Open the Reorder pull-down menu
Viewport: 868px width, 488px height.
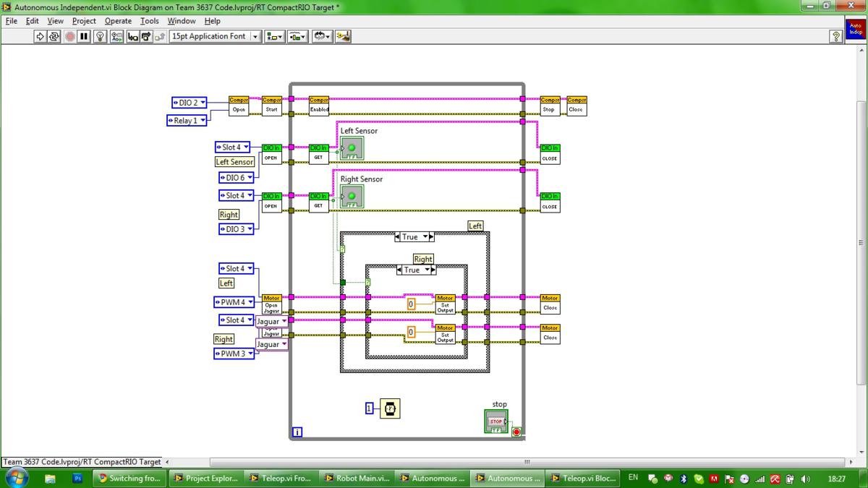click(x=322, y=36)
